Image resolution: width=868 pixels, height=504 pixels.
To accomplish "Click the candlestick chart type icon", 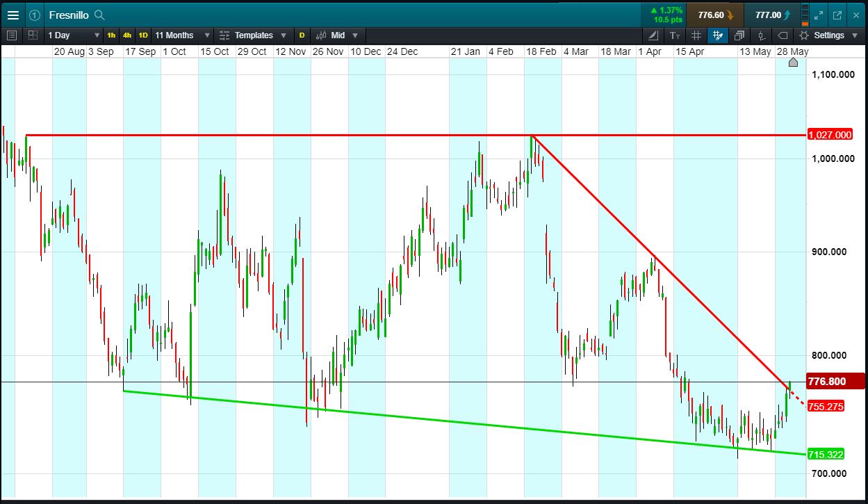I will (x=321, y=35).
